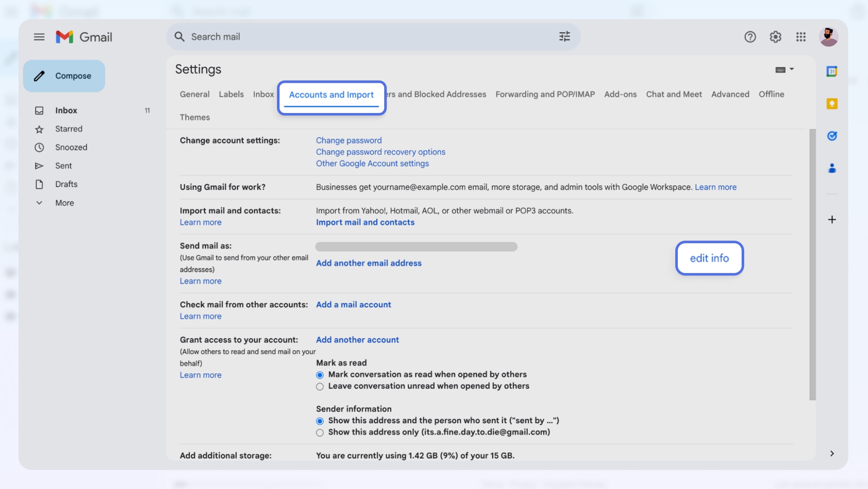Click Change password recovery options link
The width and height of the screenshot is (868, 489).
click(380, 152)
